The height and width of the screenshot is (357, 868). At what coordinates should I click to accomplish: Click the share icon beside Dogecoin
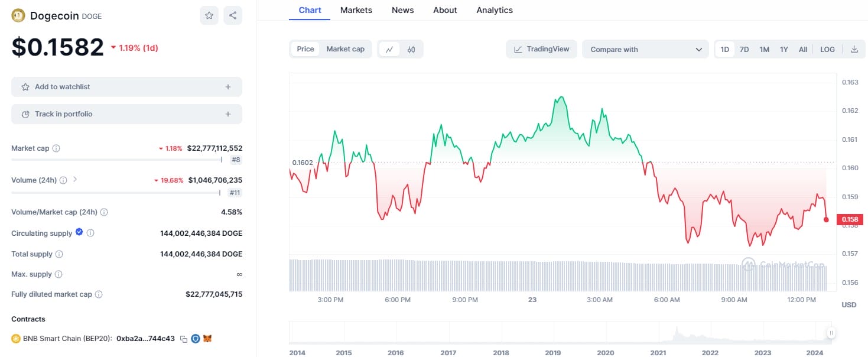pos(233,16)
